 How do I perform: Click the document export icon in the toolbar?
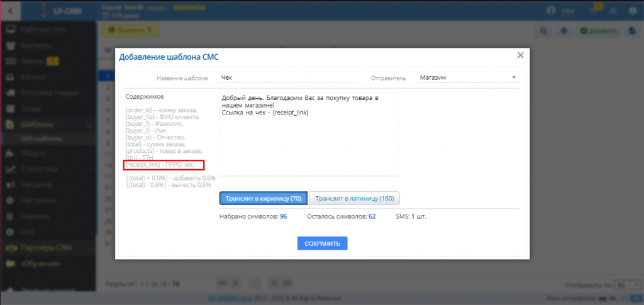[633, 30]
